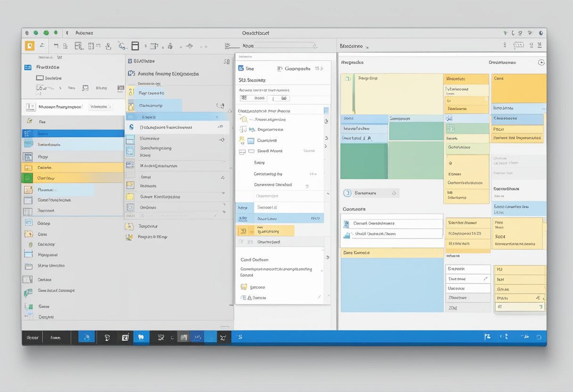Switch to the first tab in the bottom bar

[x=32, y=337]
